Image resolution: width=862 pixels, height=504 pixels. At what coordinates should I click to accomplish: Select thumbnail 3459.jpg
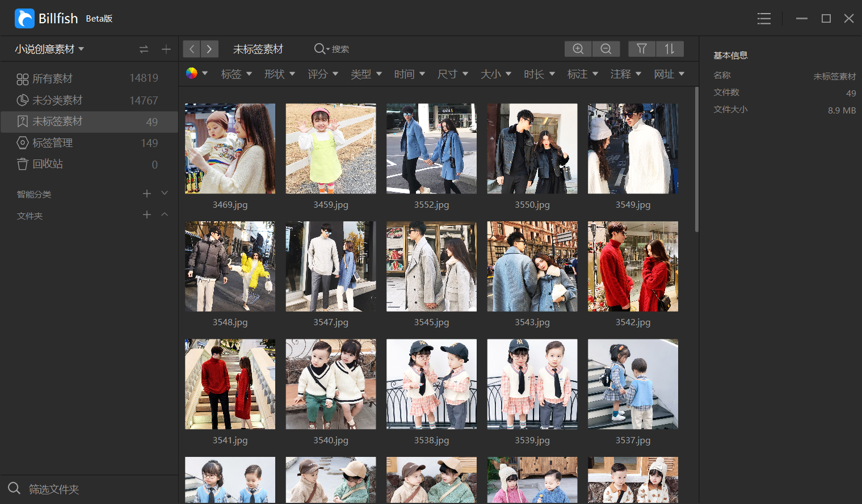331,148
